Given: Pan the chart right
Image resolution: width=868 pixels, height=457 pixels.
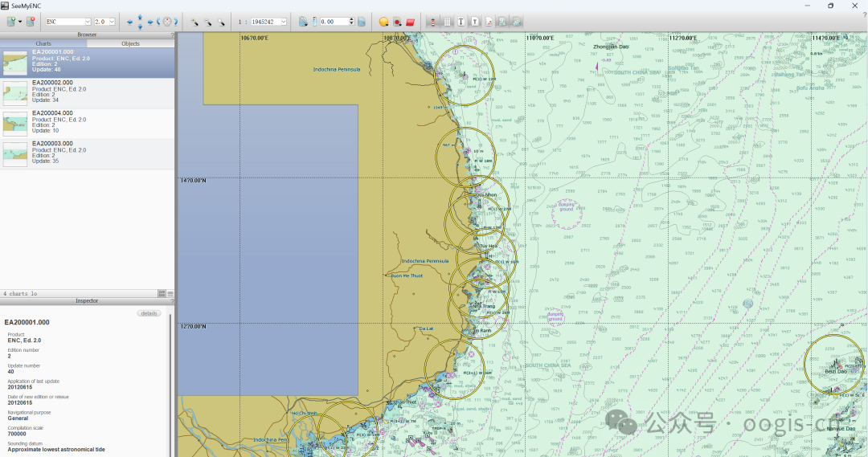Looking at the screenshot, I should point(149,22).
